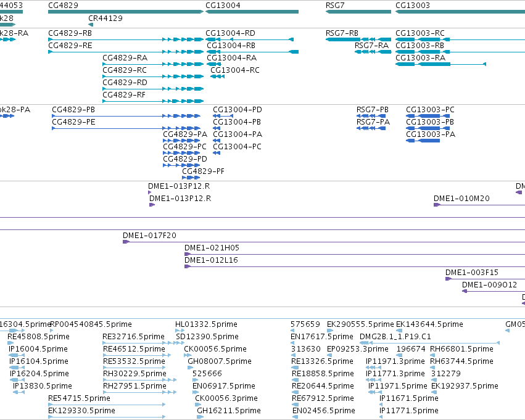Select DMG2B.1_1.P19.C1 feature label
525x420 pixels.
click(395, 337)
